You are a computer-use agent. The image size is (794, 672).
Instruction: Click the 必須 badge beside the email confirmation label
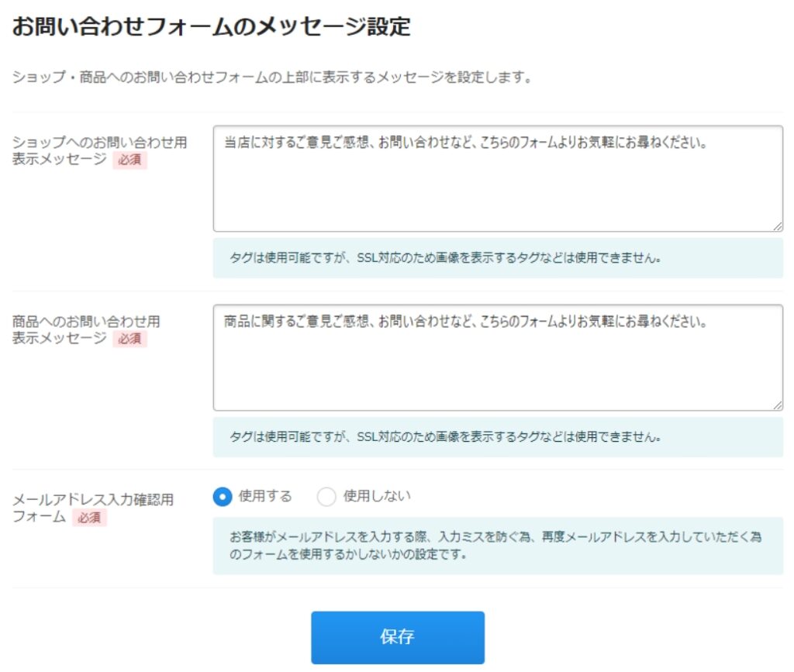89,517
